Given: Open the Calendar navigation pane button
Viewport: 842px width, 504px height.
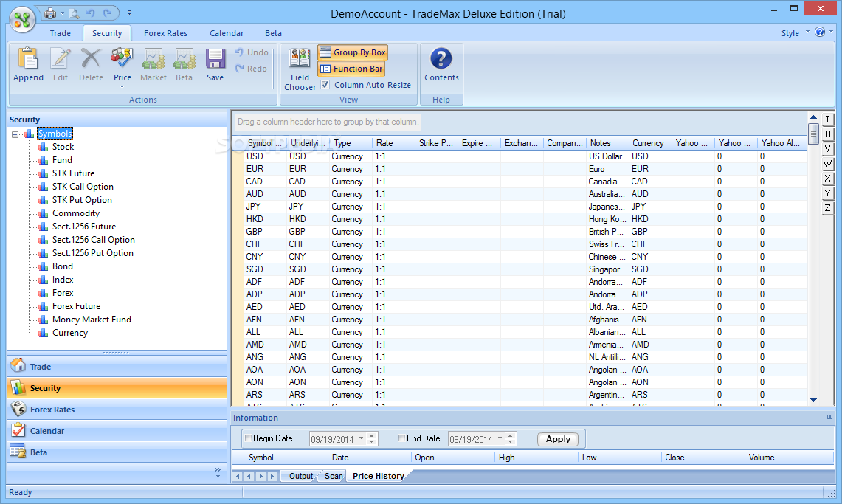Looking at the screenshot, I should pyautogui.click(x=117, y=431).
